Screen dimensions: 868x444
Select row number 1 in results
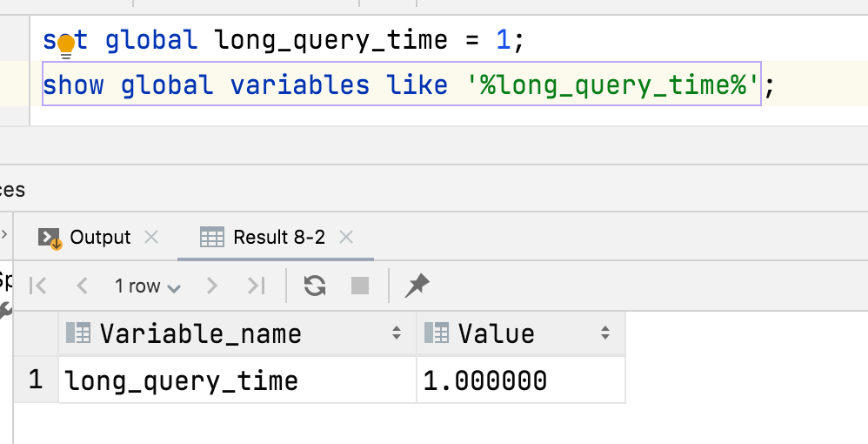tap(36, 380)
